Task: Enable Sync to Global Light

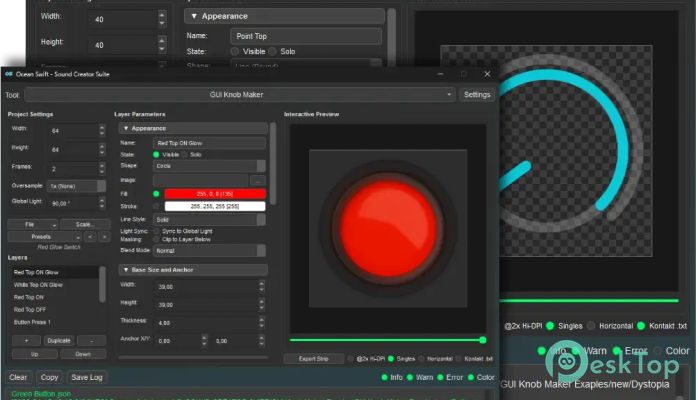Action: pos(156,231)
